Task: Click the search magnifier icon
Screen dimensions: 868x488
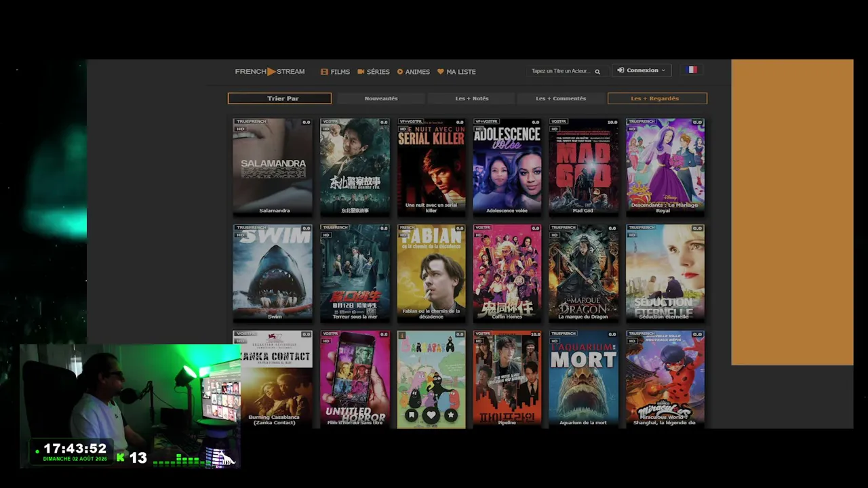Action: coord(597,71)
